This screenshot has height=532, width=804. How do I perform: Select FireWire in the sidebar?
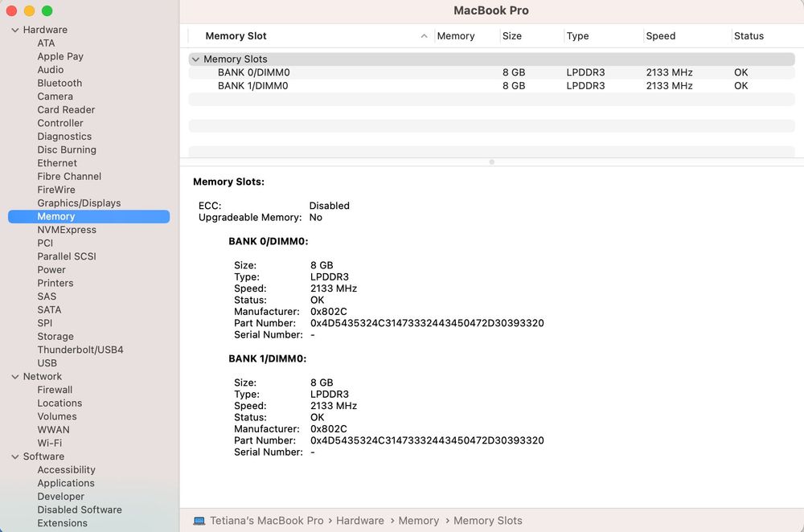coord(56,190)
